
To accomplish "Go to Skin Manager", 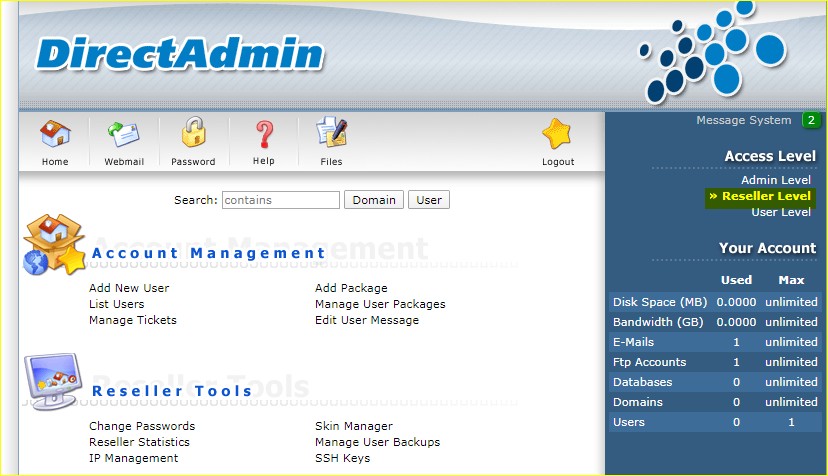I will pyautogui.click(x=354, y=426).
